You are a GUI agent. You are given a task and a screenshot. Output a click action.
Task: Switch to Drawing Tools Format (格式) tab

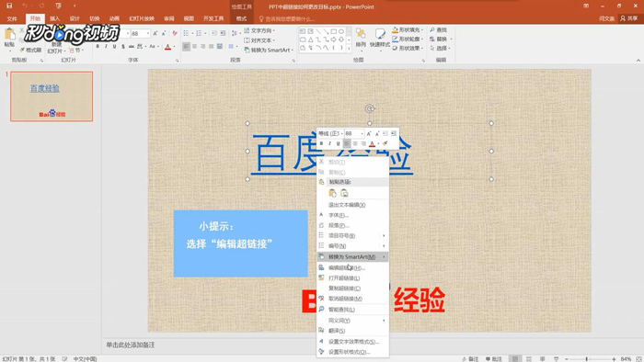pos(241,18)
